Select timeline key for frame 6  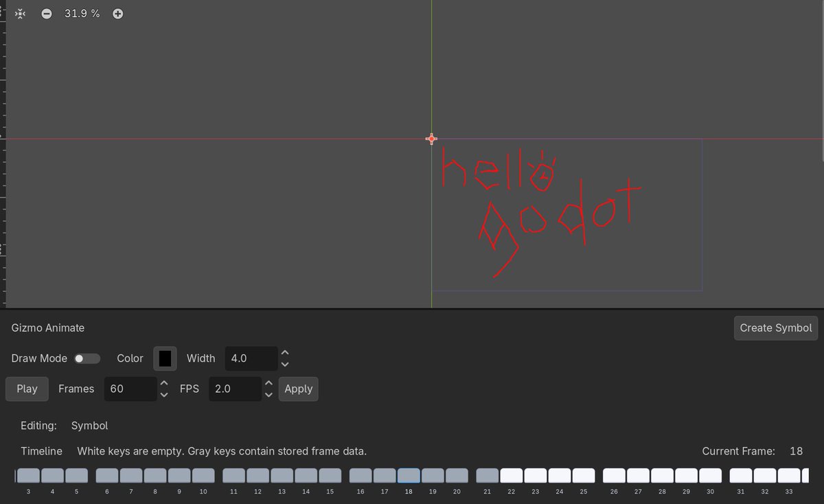tap(107, 475)
